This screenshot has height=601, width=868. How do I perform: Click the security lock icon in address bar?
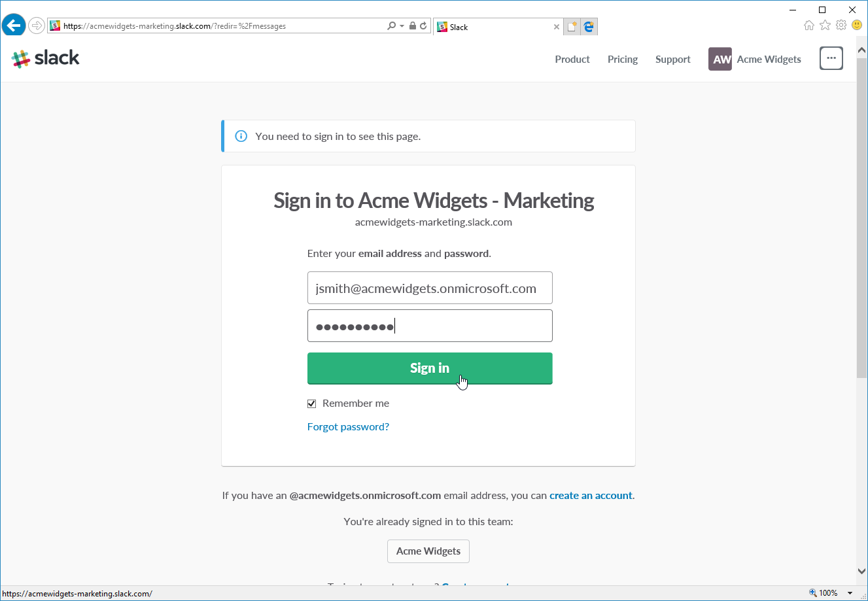pos(413,26)
